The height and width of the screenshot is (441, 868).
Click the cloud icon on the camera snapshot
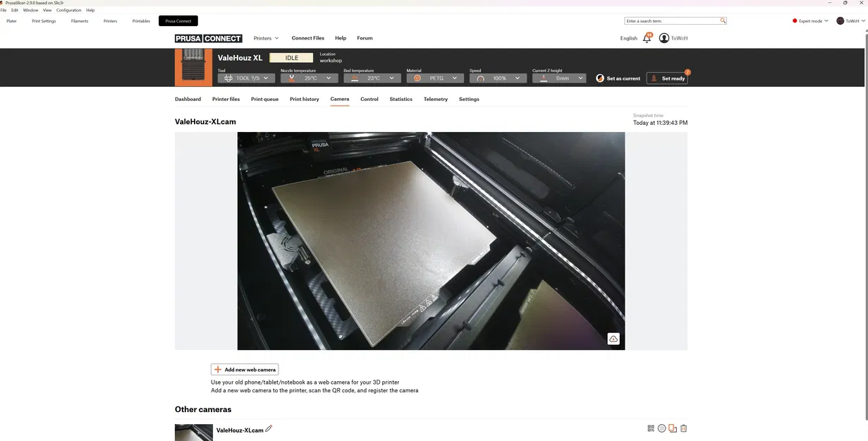[613, 339]
